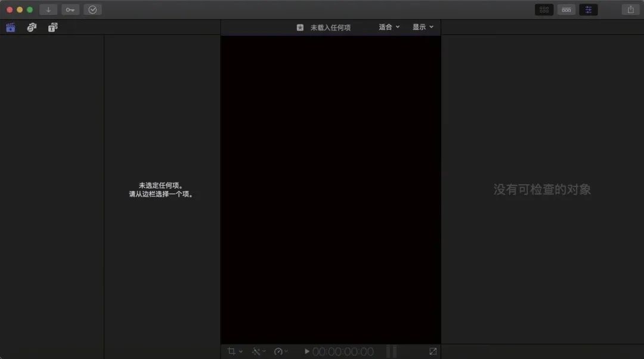Click the 未选定任何项 browser message
644x359 pixels.
tap(160, 185)
